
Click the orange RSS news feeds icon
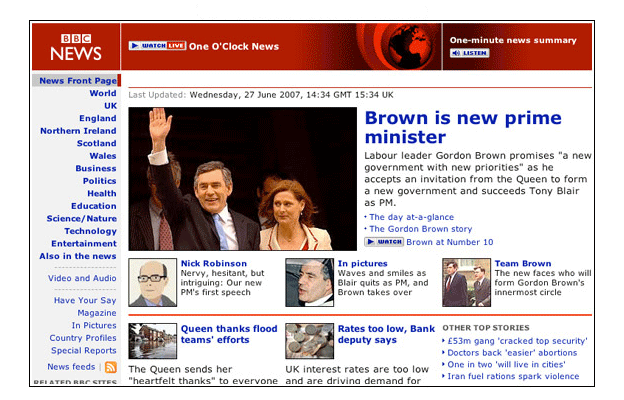[x=111, y=367]
